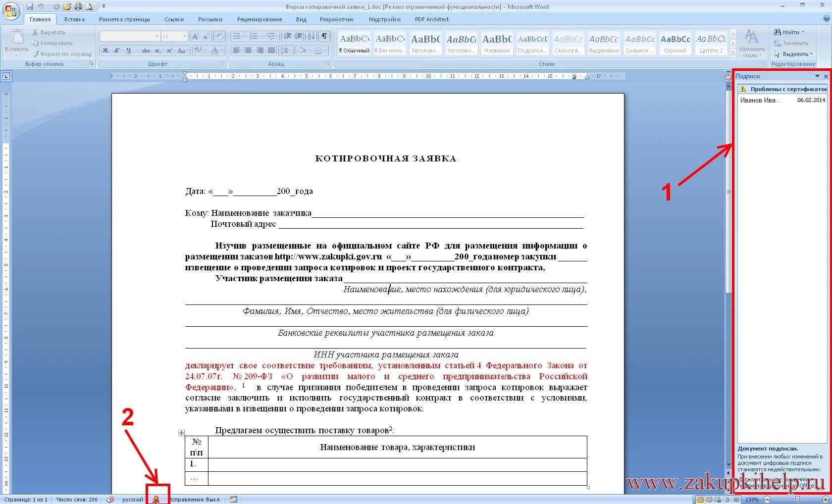Toggle superscript formatting
This screenshot has width=832, height=504.
point(169,50)
